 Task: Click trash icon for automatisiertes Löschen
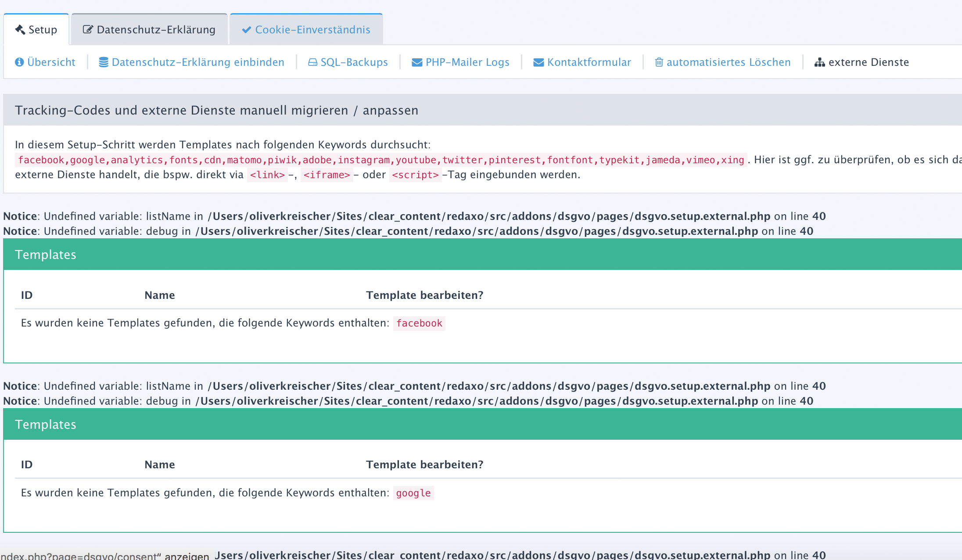[x=659, y=62]
